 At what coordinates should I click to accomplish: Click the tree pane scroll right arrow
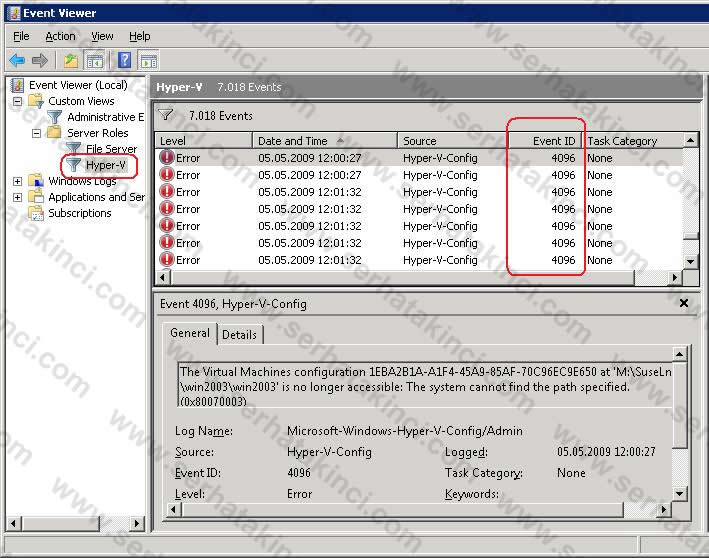click(x=136, y=524)
